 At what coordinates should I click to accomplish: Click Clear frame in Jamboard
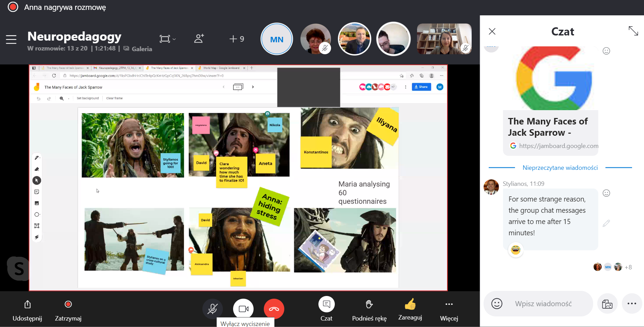[114, 98]
